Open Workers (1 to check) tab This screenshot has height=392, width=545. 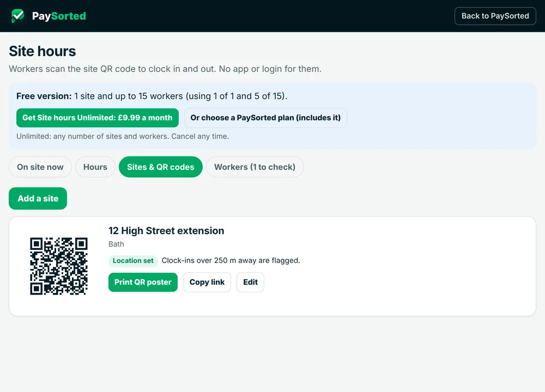point(255,167)
